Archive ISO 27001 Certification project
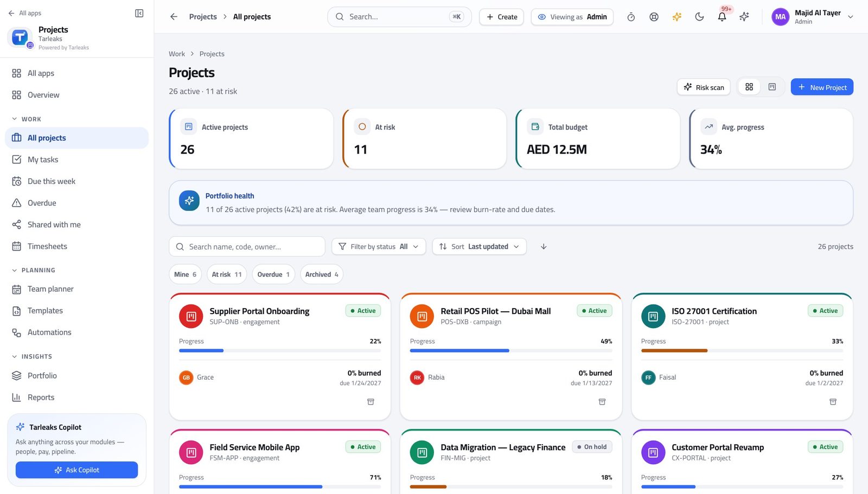 click(x=833, y=402)
